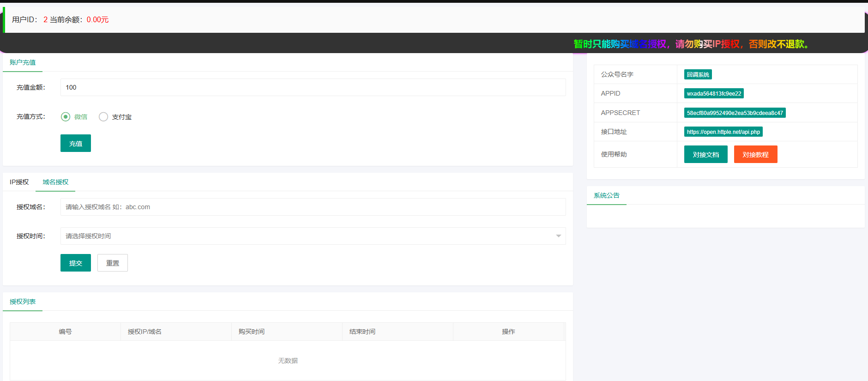Screen dimensions: 868x381
Task: Focus the 充值金额 amount field
Action: (x=313, y=87)
